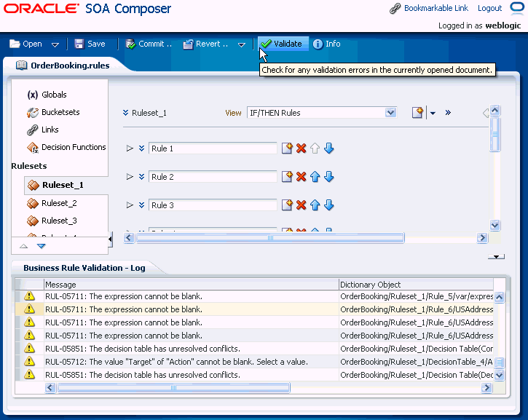Click the Revert toolbar button

click(x=205, y=44)
